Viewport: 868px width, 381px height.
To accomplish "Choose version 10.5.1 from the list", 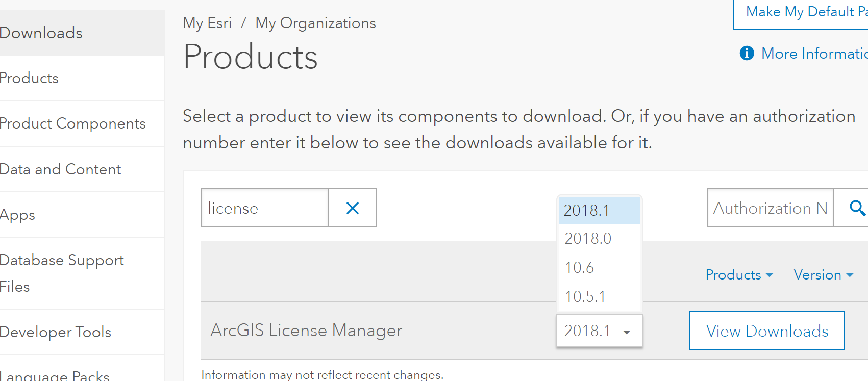I will (x=585, y=297).
